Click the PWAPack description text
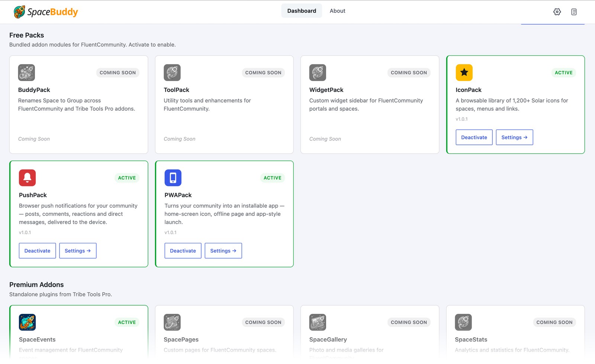The image size is (595, 364). (224, 214)
